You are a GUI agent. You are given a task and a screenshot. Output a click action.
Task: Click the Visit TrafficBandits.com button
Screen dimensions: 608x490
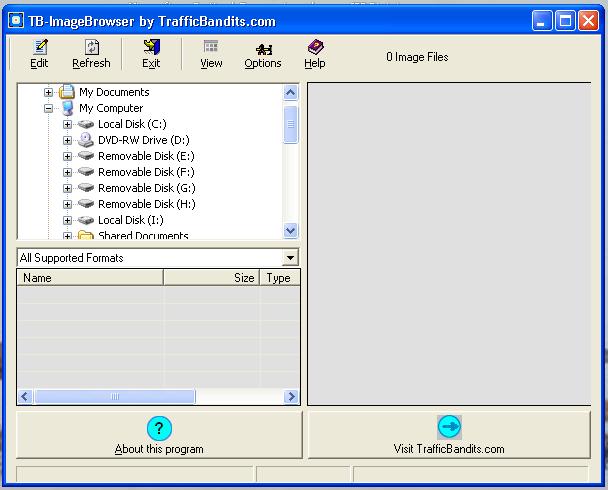click(449, 435)
